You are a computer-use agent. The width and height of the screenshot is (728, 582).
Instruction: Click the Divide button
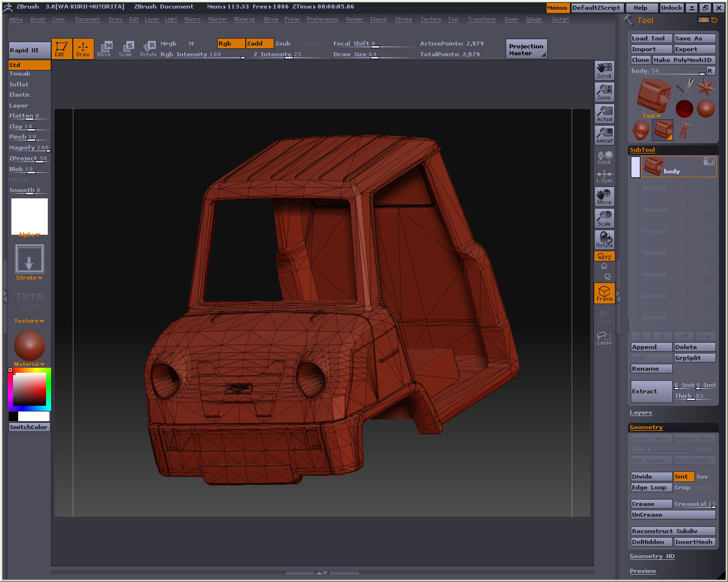click(x=651, y=477)
